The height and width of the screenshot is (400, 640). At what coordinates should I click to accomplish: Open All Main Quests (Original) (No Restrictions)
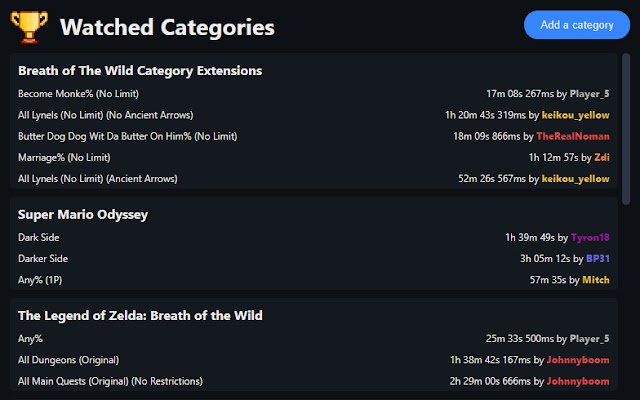click(110, 381)
